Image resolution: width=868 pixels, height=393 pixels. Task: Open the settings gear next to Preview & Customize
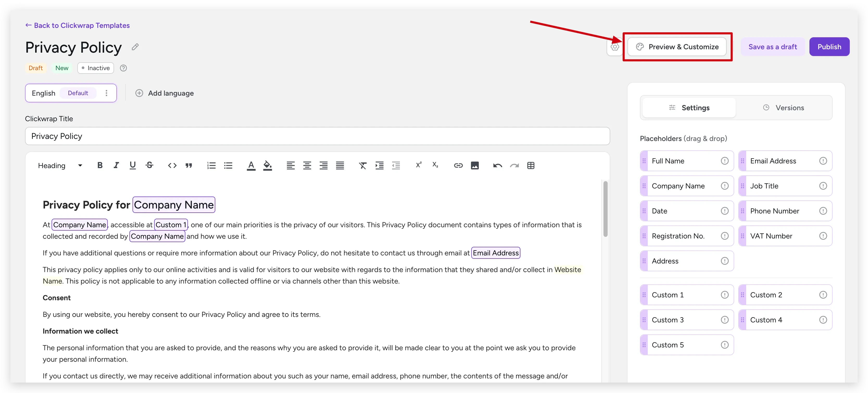point(615,47)
